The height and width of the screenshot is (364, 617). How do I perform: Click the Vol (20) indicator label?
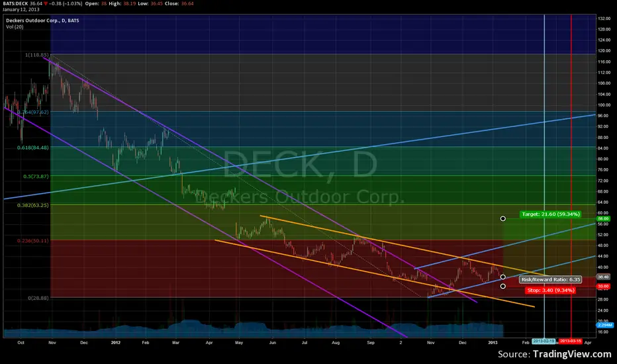click(15, 26)
